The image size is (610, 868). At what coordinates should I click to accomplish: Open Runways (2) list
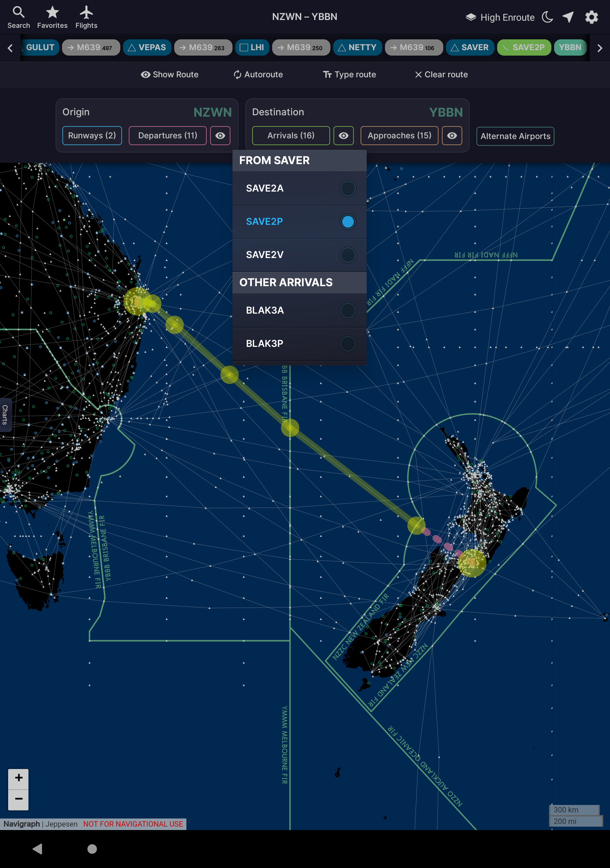coord(92,136)
